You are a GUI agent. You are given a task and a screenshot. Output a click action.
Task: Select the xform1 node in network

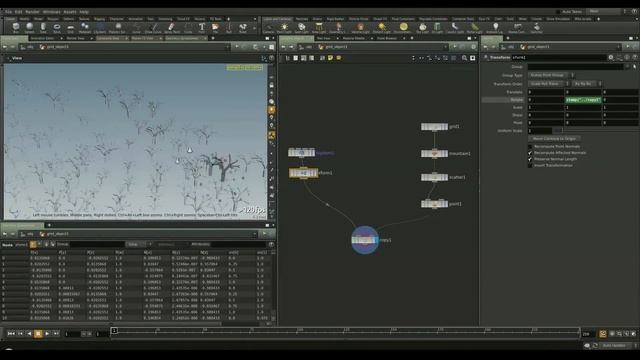(303, 173)
